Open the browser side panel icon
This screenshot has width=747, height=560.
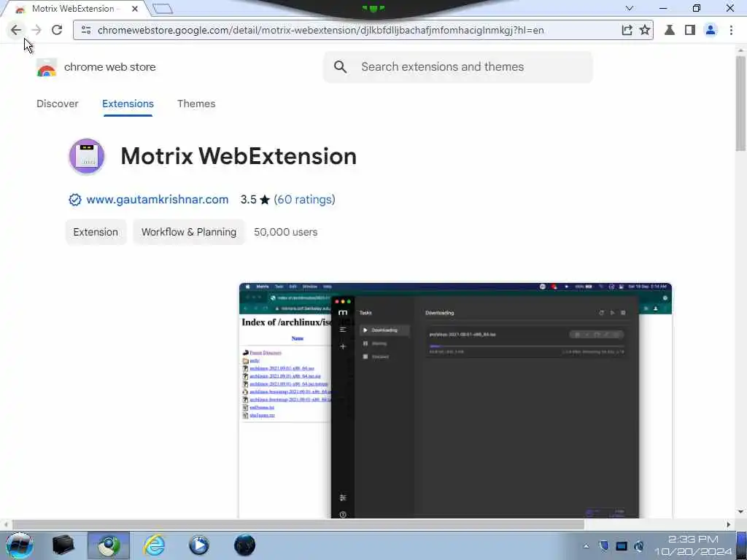(690, 30)
